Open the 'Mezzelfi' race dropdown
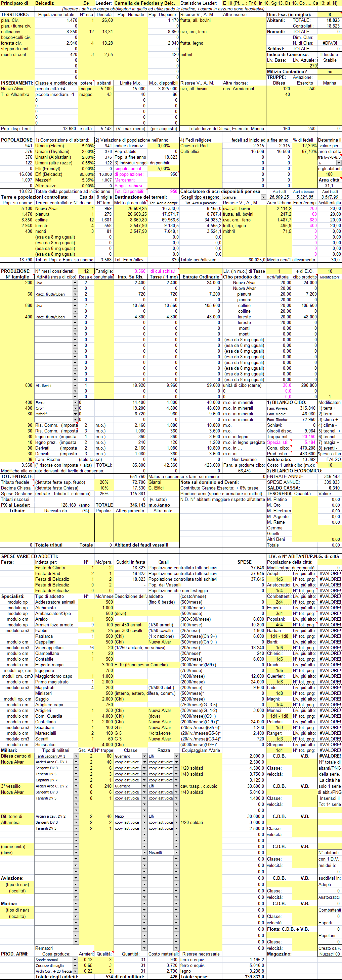342x980 pixels. coord(176,853)
